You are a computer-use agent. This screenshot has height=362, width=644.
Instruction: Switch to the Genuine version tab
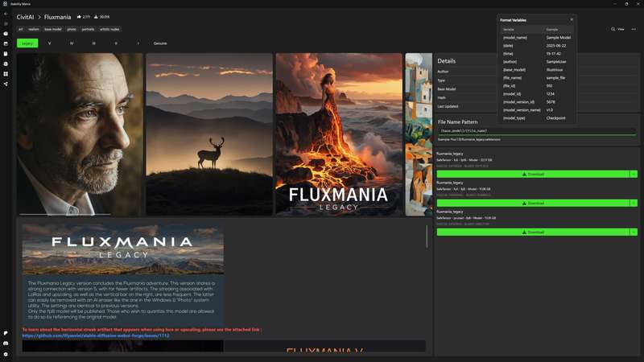[x=160, y=43]
